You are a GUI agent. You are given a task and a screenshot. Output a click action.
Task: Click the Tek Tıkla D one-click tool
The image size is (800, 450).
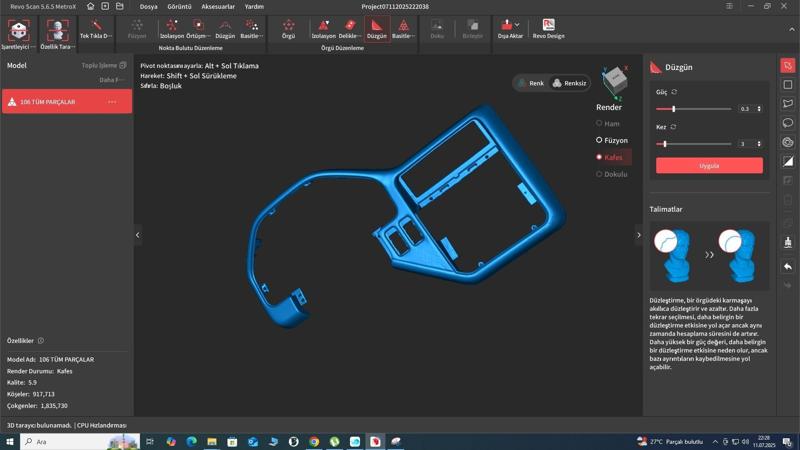(x=96, y=29)
